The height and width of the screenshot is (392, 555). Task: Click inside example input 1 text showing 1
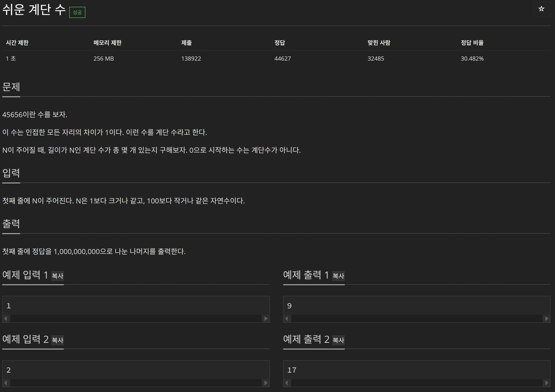(x=9, y=306)
